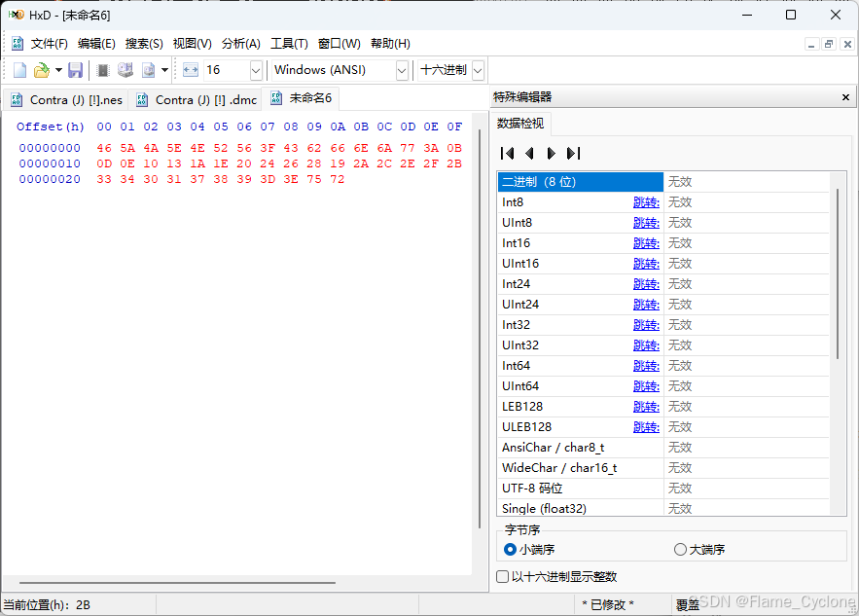Select 大端序 byte order
The width and height of the screenshot is (859, 616).
[678, 550]
